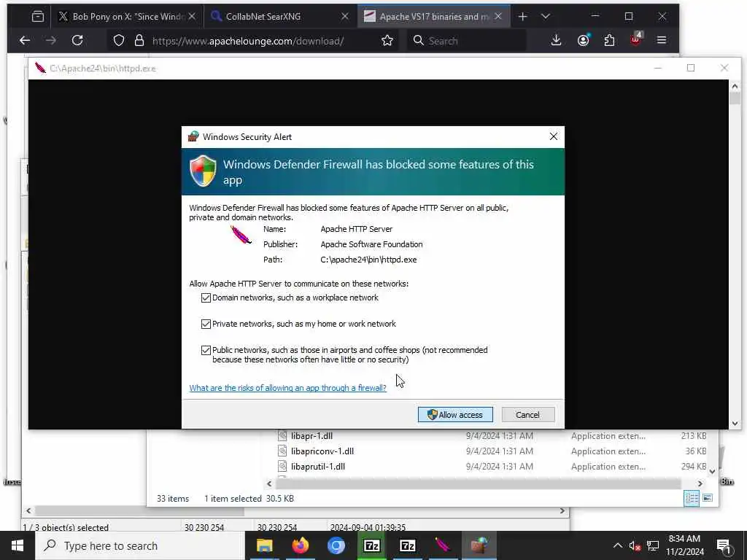Viewport: 747px width, 560px height.
Task: Close the CollabNet SearXNG tab
Action: tap(345, 17)
